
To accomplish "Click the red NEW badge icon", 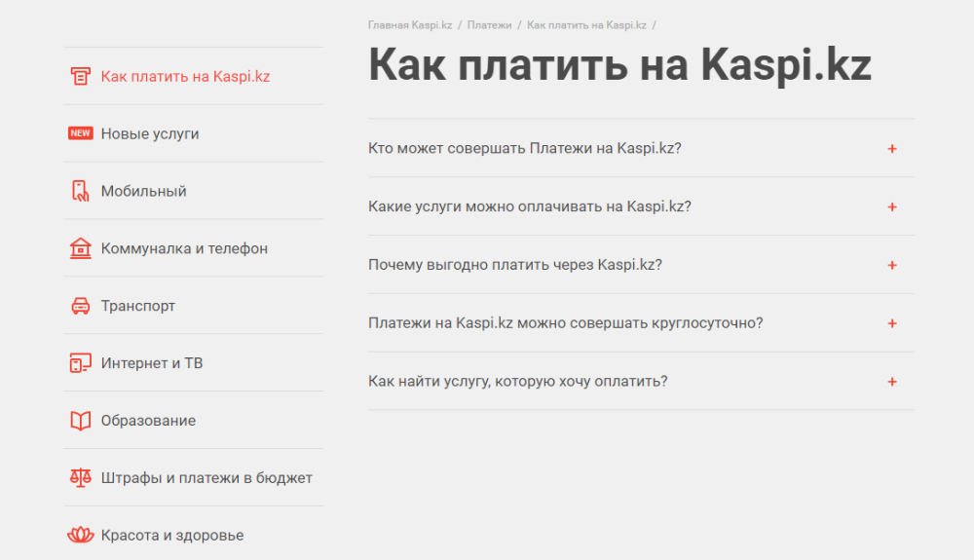I will tap(80, 133).
